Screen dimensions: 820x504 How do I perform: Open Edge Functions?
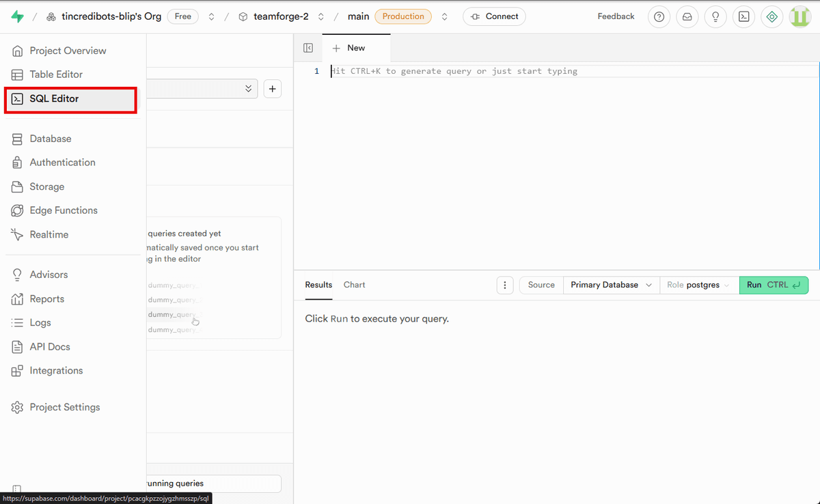[x=65, y=210]
